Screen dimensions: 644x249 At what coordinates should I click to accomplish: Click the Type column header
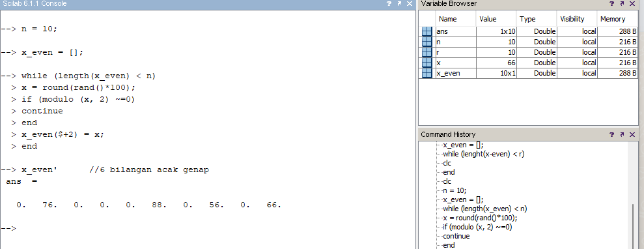(536, 19)
